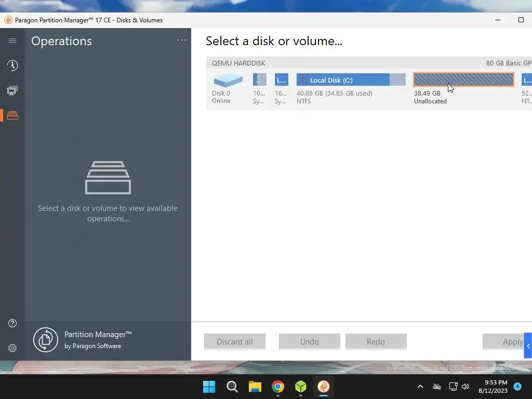Click the Discard all button
Image resolution: width=532 pixels, height=399 pixels.
point(234,341)
